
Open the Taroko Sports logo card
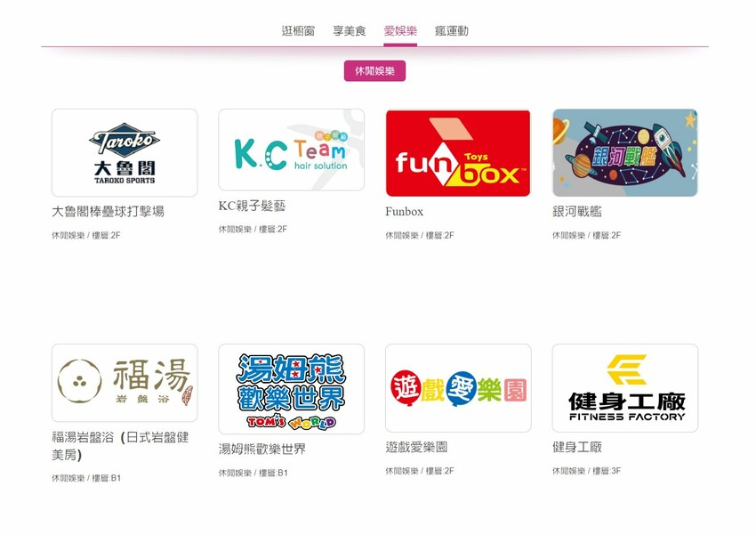pos(125,152)
